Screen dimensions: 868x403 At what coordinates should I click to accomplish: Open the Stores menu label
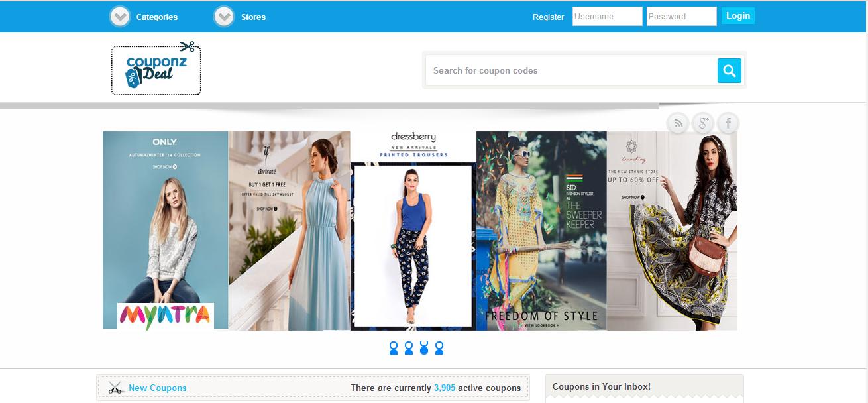coord(253,17)
